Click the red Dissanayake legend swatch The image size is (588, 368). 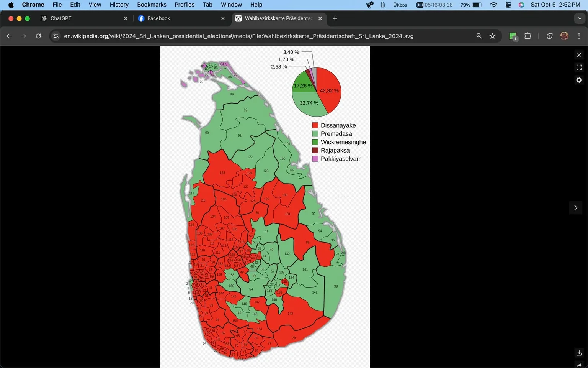point(315,125)
